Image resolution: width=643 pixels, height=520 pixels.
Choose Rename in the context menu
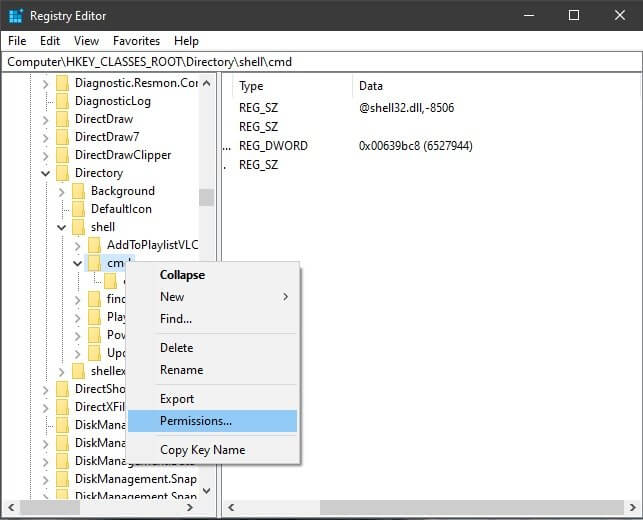[x=212, y=370]
